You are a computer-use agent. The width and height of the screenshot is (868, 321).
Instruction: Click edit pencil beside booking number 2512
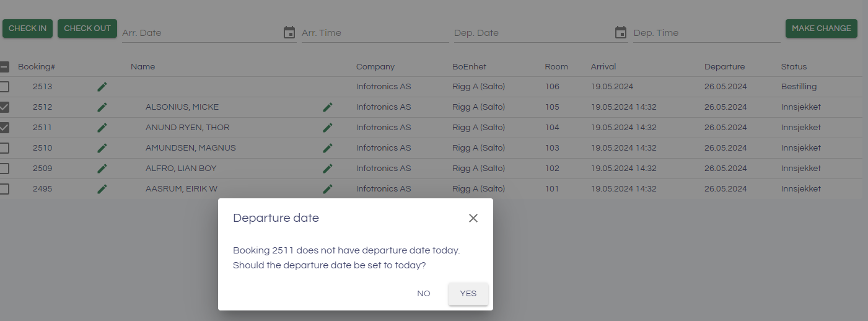[102, 107]
